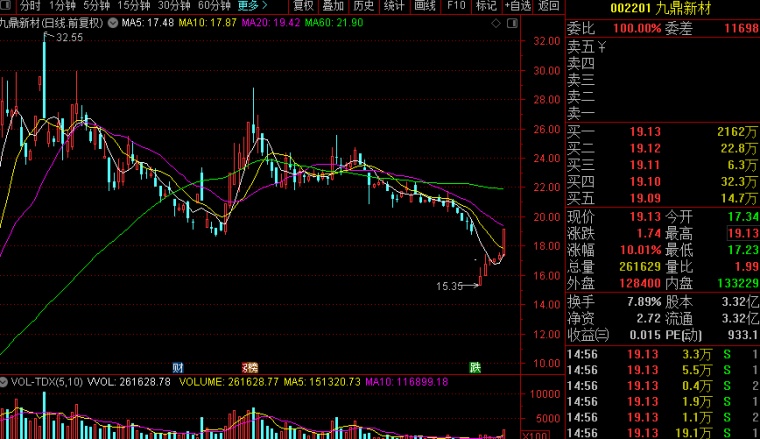Click the 最低 value 17.23

(x=744, y=250)
